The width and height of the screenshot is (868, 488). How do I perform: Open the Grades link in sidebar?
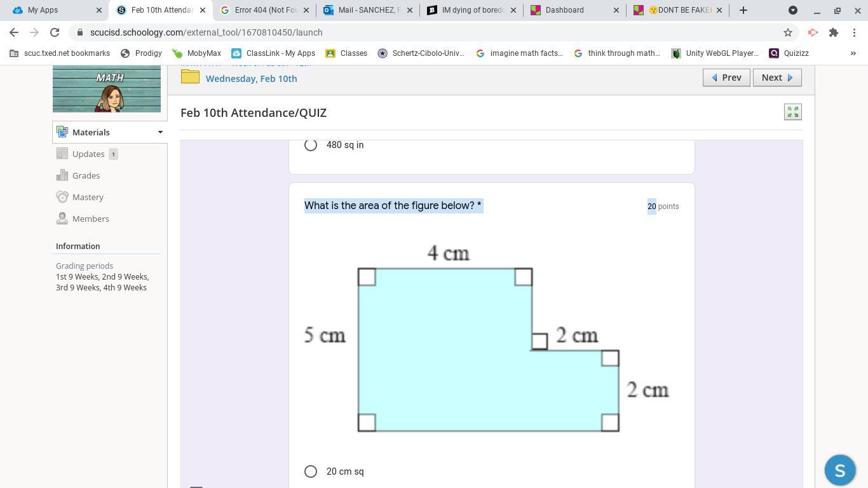coord(86,175)
